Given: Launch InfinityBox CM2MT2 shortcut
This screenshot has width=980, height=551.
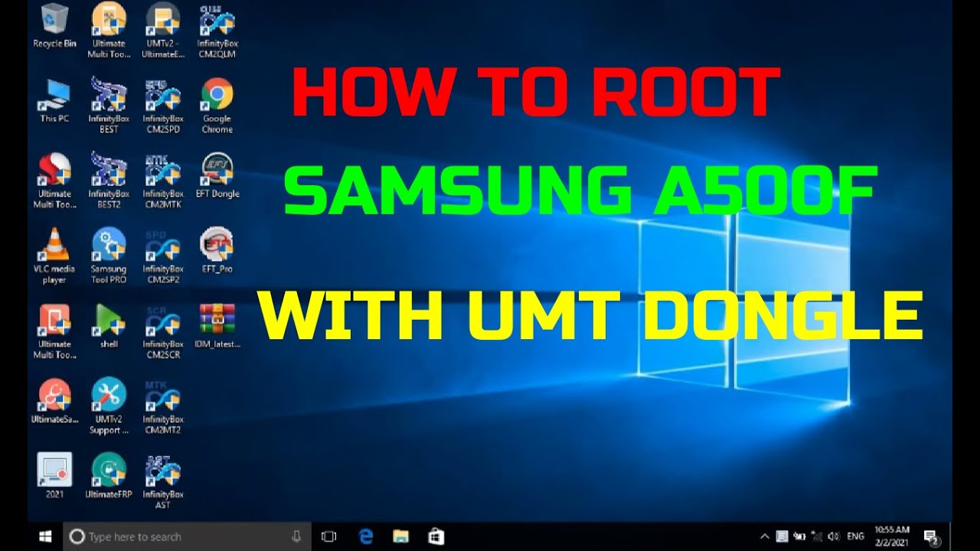Looking at the screenshot, I should 163,406.
